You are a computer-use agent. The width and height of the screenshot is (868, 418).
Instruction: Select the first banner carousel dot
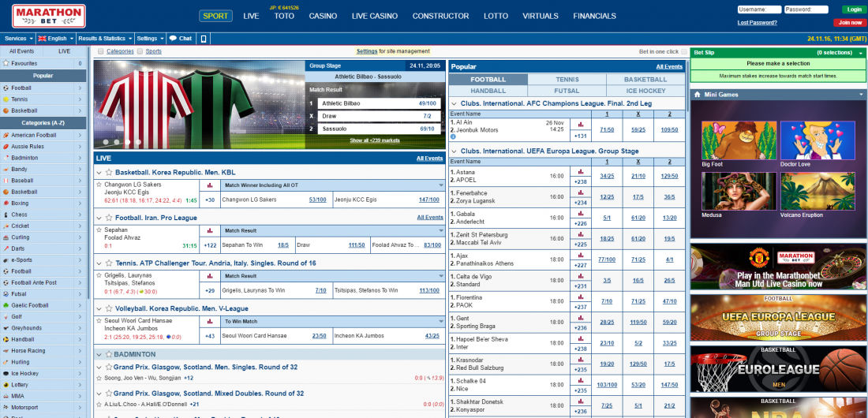pos(106,142)
